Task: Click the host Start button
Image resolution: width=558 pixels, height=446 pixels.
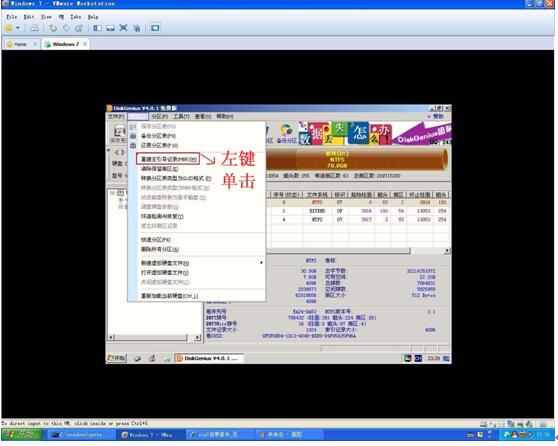Action: [x=22, y=435]
